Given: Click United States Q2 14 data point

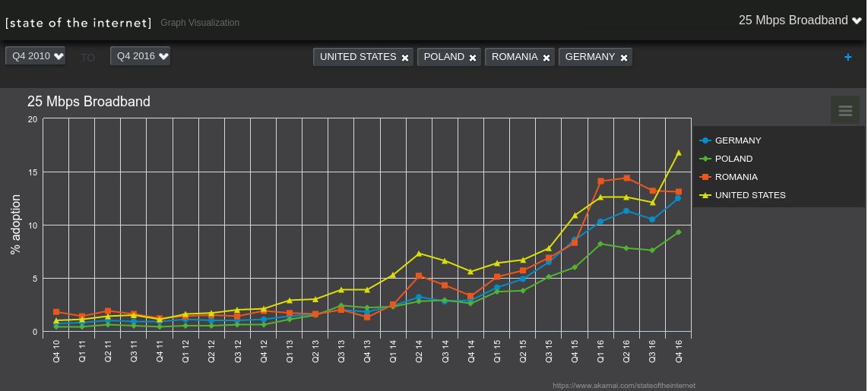Looking at the screenshot, I should point(419,254).
